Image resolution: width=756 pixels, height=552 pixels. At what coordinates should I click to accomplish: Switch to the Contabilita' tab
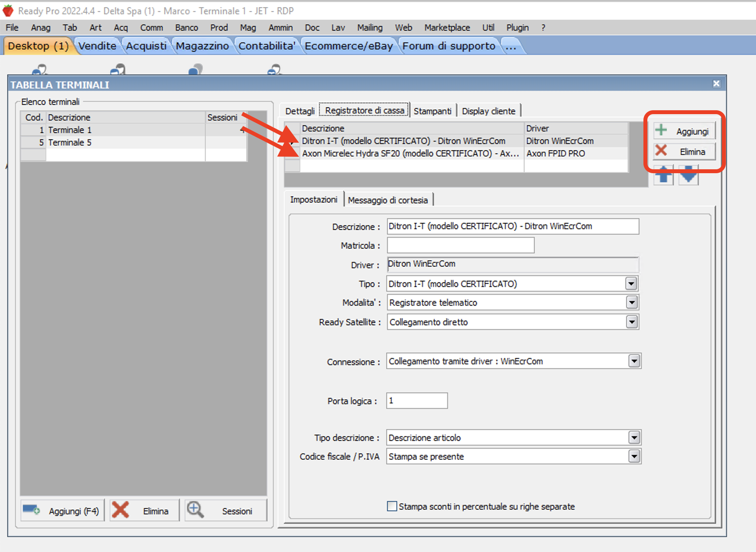[x=267, y=46]
